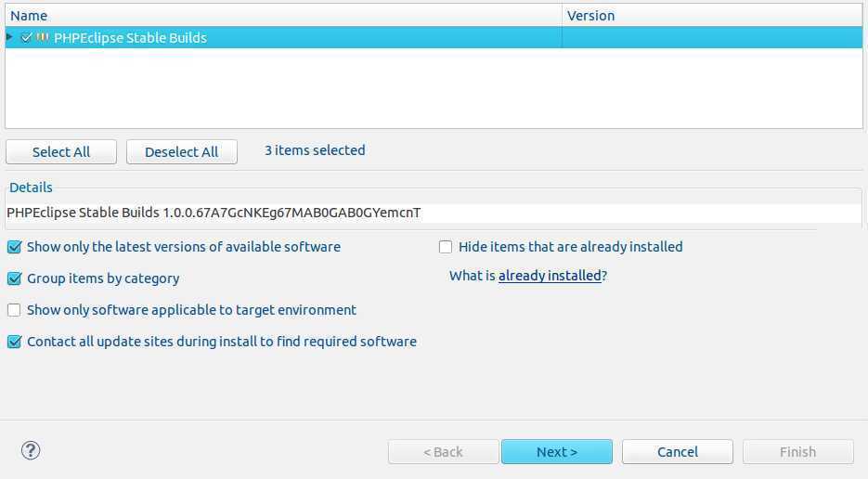This screenshot has width=868, height=479.
Task: Click the Select All button
Action: [61, 151]
